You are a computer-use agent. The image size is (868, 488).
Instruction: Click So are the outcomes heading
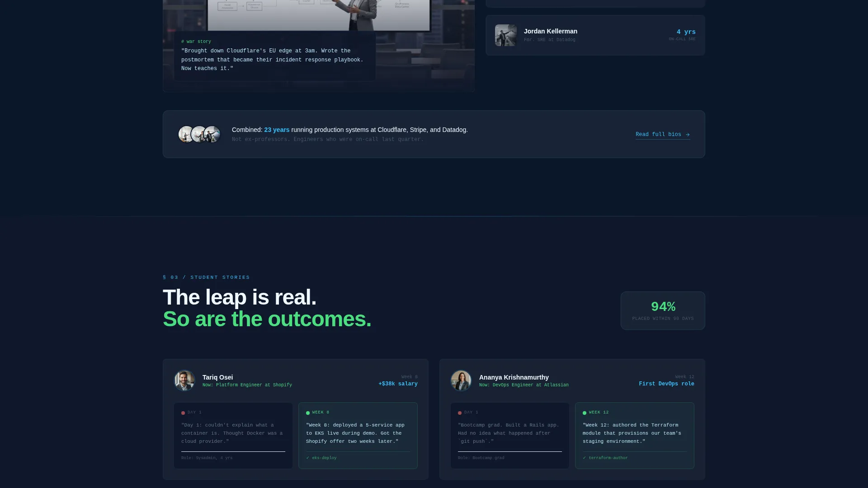(x=267, y=319)
